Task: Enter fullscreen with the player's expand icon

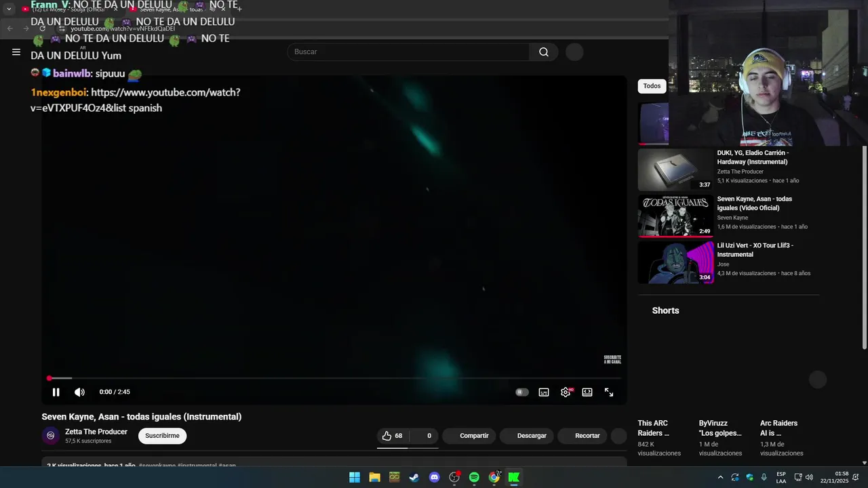Action: point(609,392)
